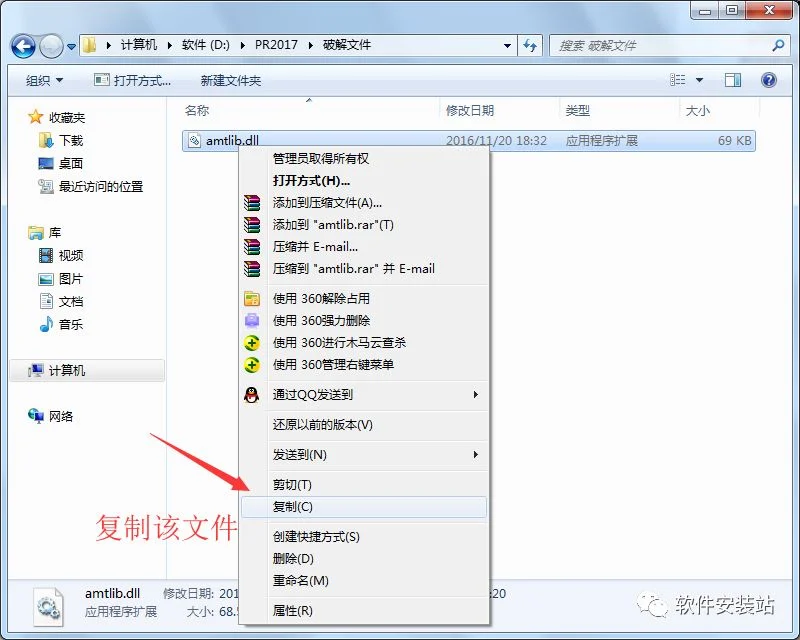Click 新建文件夹 in the toolbar
Viewport: 800px width, 640px height.
pyautogui.click(x=231, y=80)
